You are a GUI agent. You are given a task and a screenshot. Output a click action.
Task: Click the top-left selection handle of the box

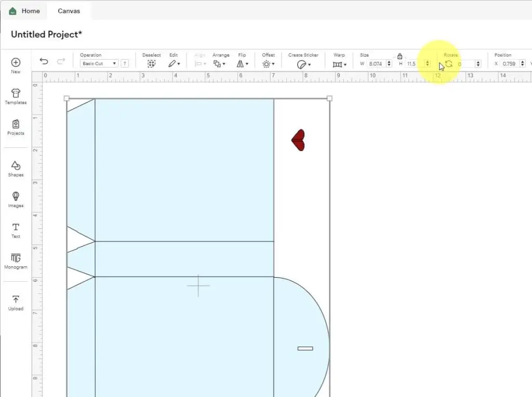[66, 98]
